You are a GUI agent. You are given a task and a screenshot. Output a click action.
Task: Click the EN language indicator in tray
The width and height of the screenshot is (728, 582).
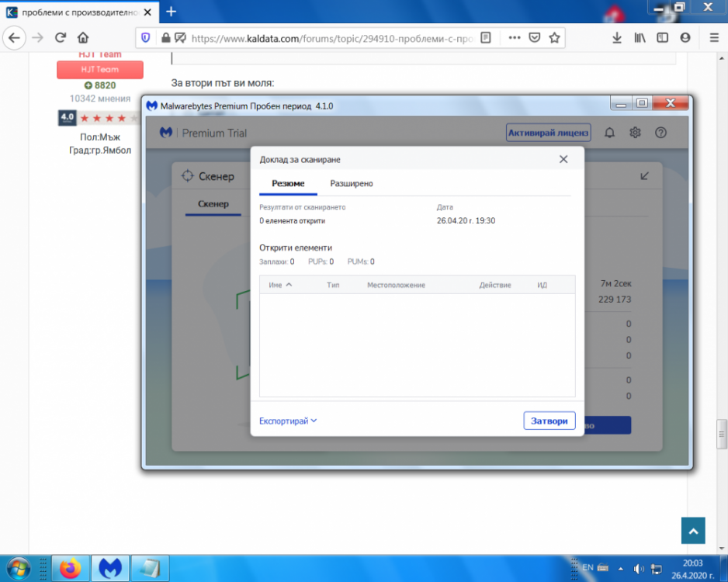click(588, 567)
